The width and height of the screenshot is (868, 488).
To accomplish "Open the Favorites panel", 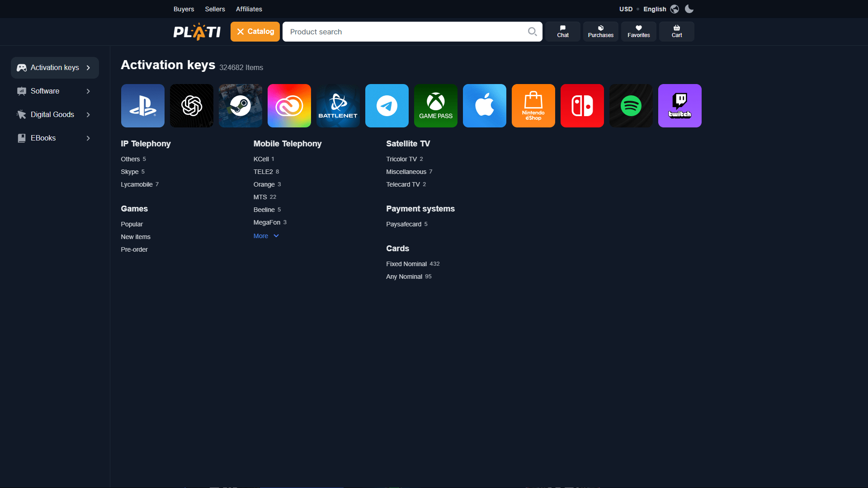I will tap(638, 31).
